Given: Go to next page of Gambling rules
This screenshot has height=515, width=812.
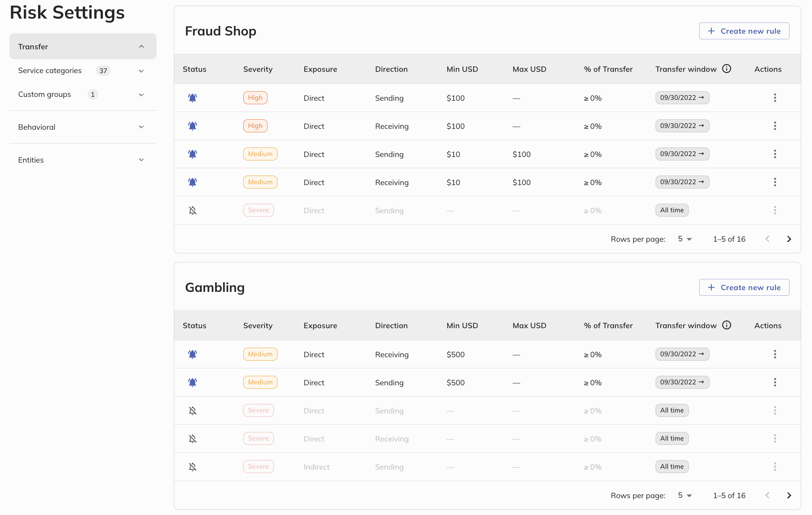Looking at the screenshot, I should pos(789,496).
